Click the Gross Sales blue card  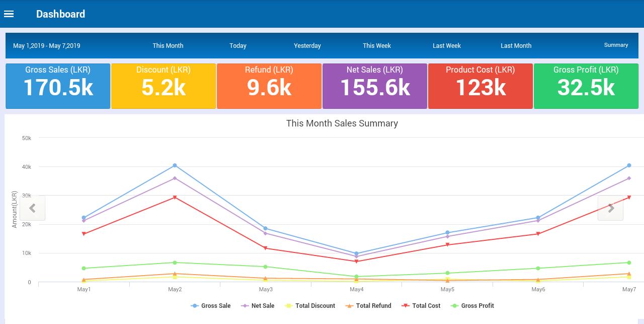click(x=58, y=86)
